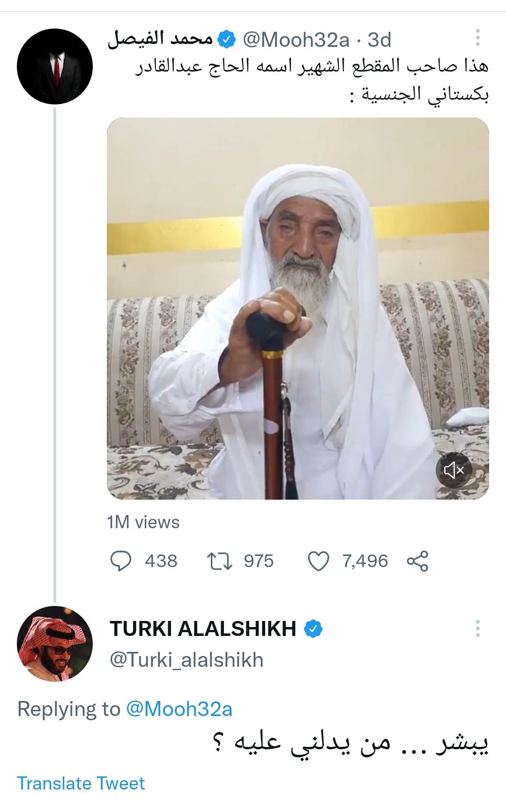Click the verified badge next to محمد الفيصل
506x812 pixels.
[227, 40]
